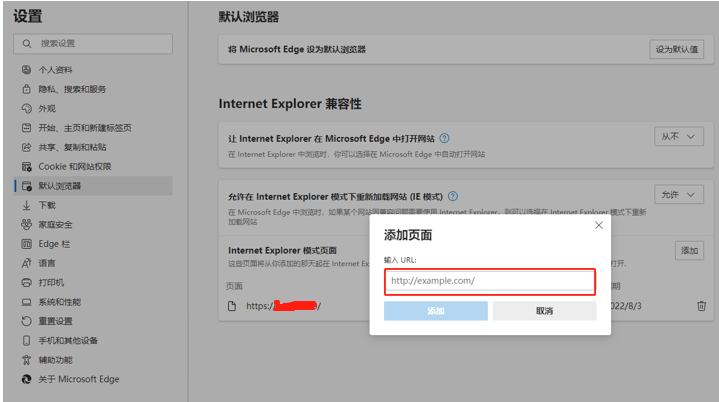Open 打印机 settings section
Image resolution: width=719 pixels, height=402 pixels.
coord(94,283)
